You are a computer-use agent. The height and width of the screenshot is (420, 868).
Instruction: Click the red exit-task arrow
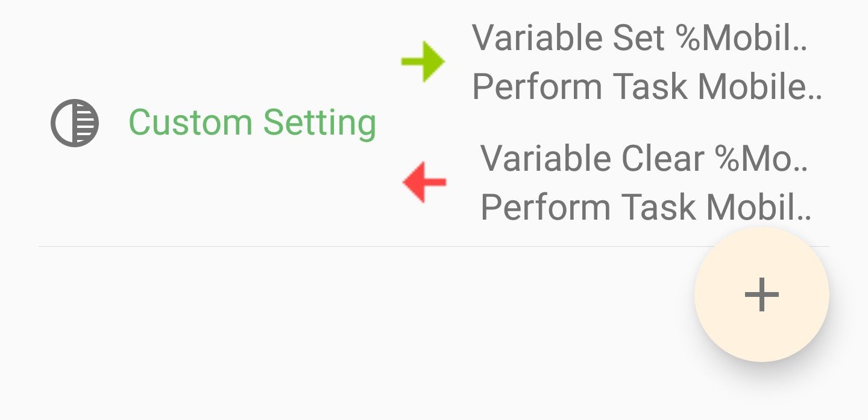[424, 182]
